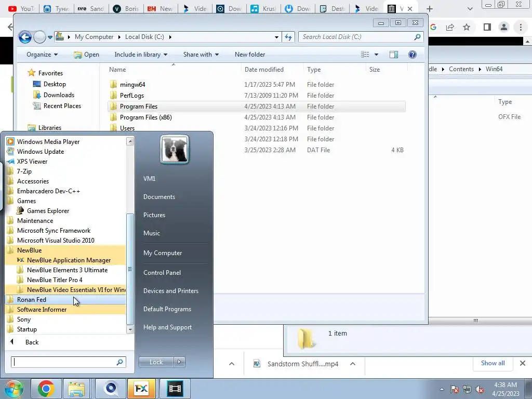Viewport: 532px width, 399px height.
Task: Open Default Programs from Start menu
Action: pyautogui.click(x=167, y=309)
